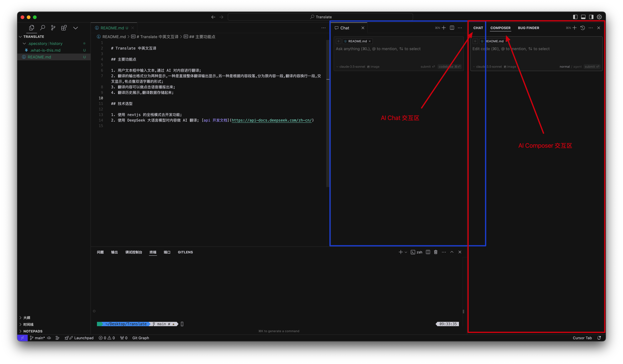Click Git Graph in the status bar
623x364 pixels.
(x=140, y=338)
